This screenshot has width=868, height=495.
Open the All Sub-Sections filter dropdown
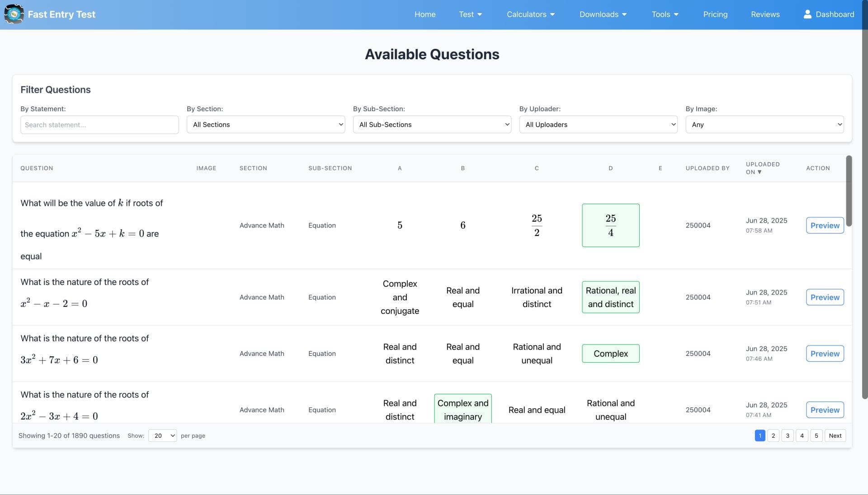point(432,125)
